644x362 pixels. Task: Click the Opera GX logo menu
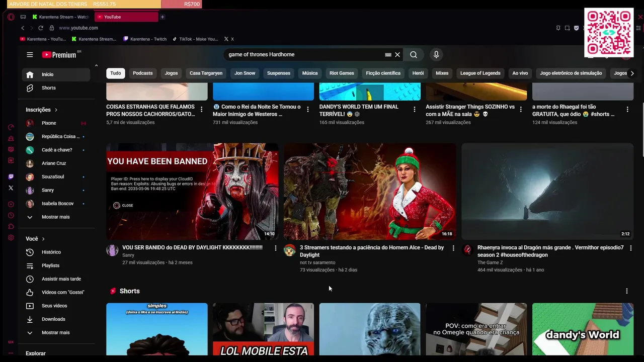(x=11, y=17)
